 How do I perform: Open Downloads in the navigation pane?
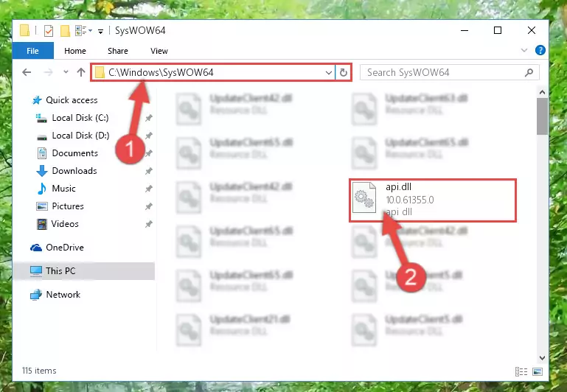pyautogui.click(x=74, y=171)
